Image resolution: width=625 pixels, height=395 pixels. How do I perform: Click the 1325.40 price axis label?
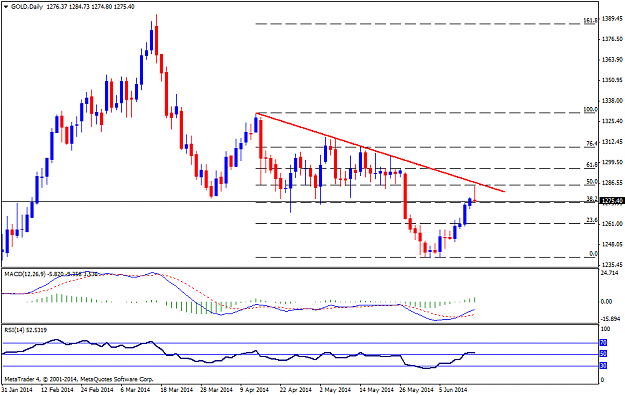click(612, 121)
